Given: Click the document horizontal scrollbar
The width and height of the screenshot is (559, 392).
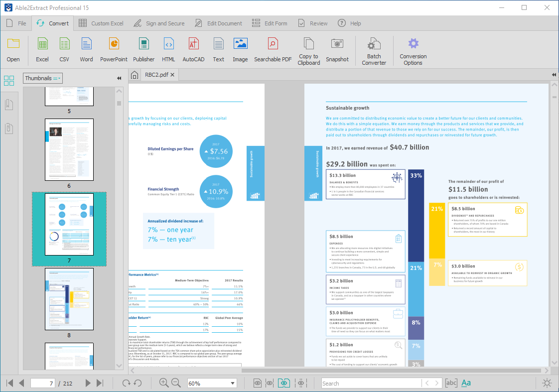Looking at the screenshot, I should click(x=391, y=371).
